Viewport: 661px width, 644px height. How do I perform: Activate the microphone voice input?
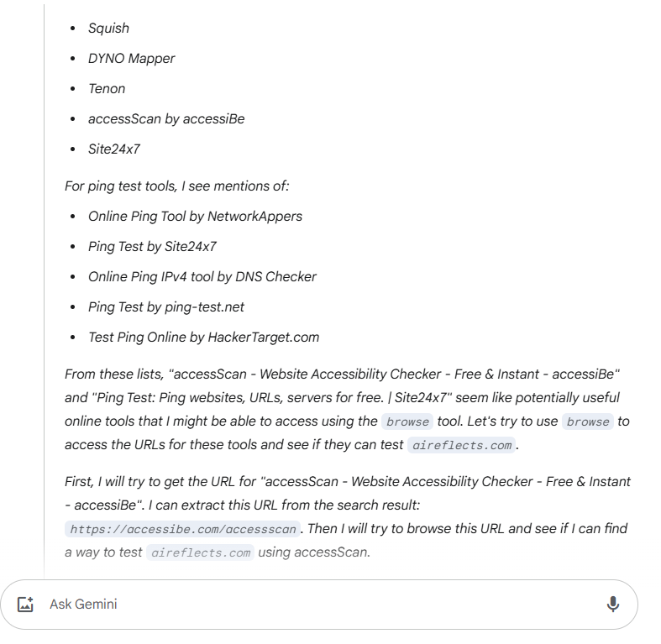pyautogui.click(x=612, y=604)
